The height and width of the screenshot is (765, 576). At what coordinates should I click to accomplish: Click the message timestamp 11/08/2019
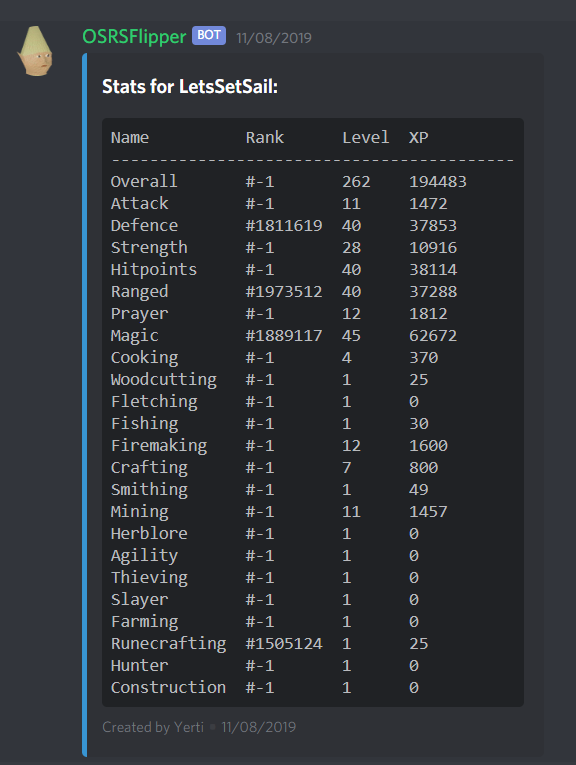click(274, 38)
